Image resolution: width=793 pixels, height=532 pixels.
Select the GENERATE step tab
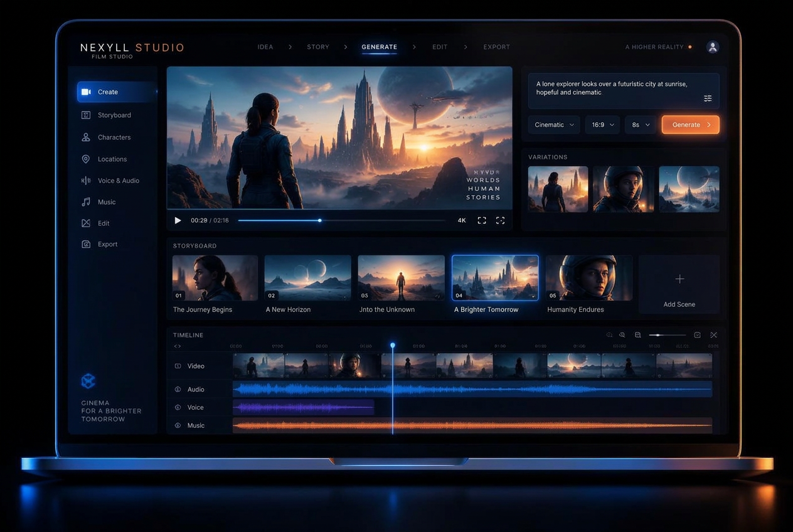coord(380,47)
